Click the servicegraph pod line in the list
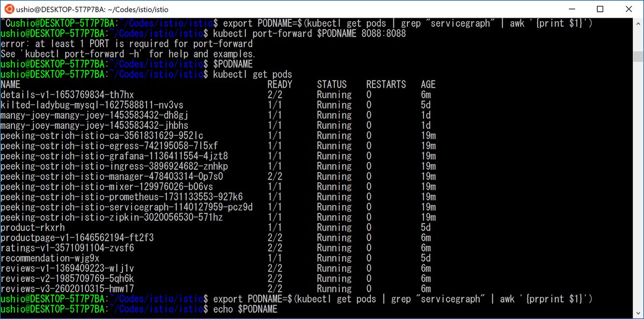The width and height of the screenshot is (644, 319). pos(126,207)
